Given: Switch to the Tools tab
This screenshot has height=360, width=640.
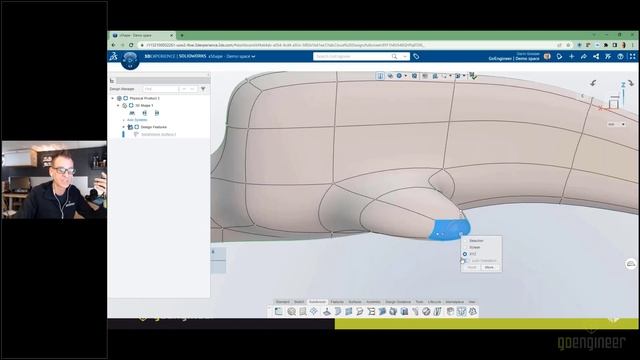Looking at the screenshot, I should click(x=420, y=302).
